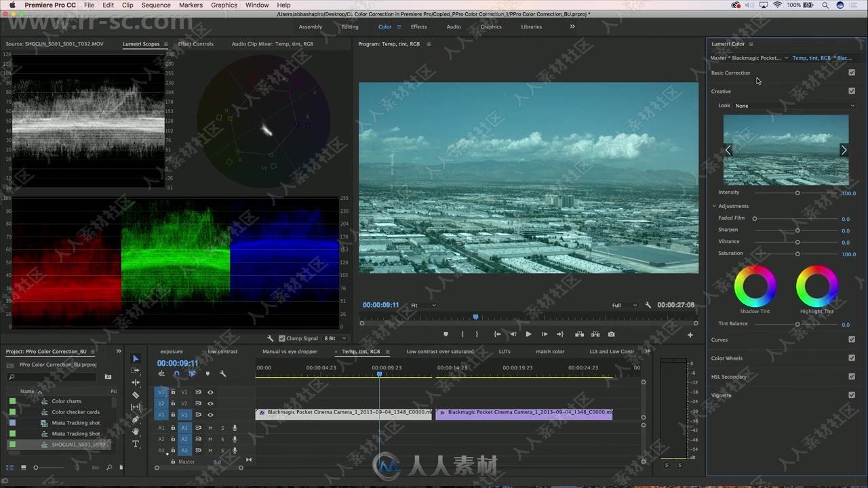Image resolution: width=868 pixels, height=488 pixels.
Task: Click the Extract button icon
Action: coord(595,334)
